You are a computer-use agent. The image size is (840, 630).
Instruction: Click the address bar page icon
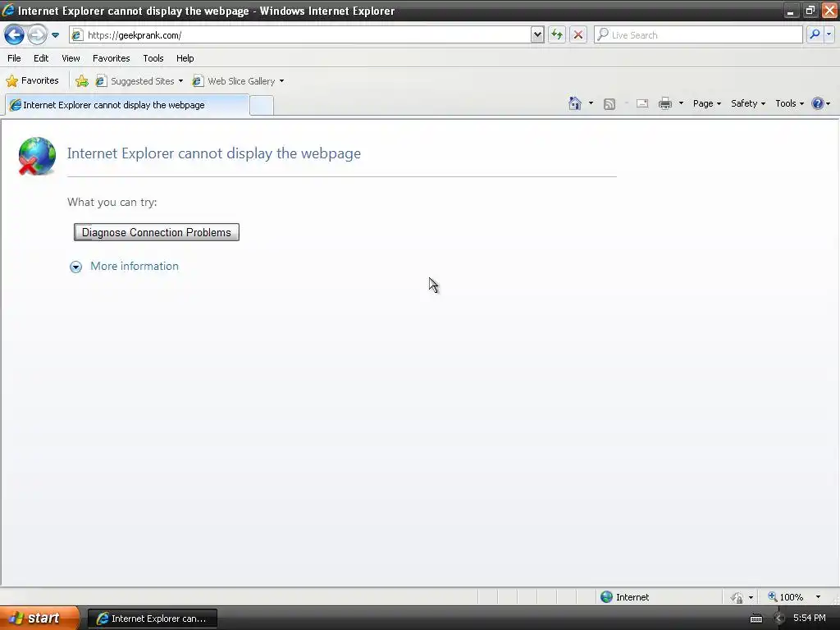point(78,34)
